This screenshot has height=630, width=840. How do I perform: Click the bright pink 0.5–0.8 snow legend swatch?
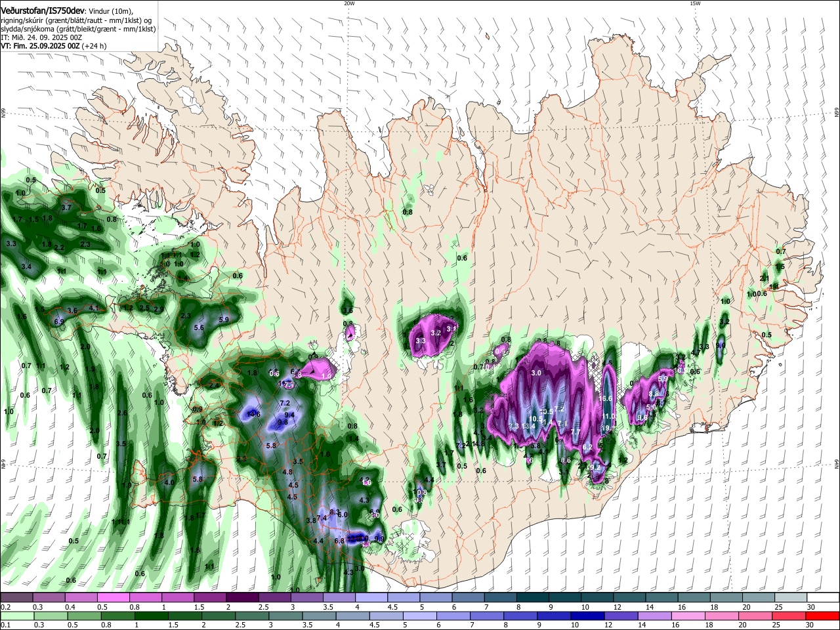(114, 597)
